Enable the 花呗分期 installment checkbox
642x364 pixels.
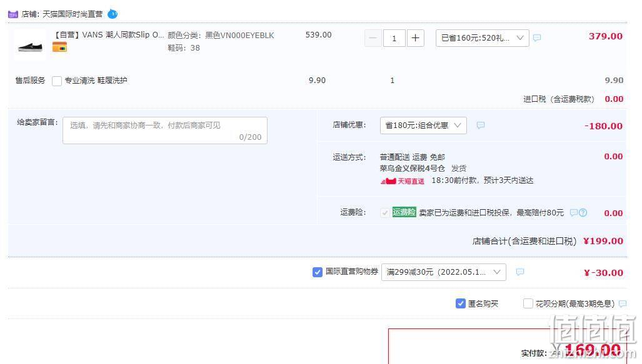[x=528, y=303]
